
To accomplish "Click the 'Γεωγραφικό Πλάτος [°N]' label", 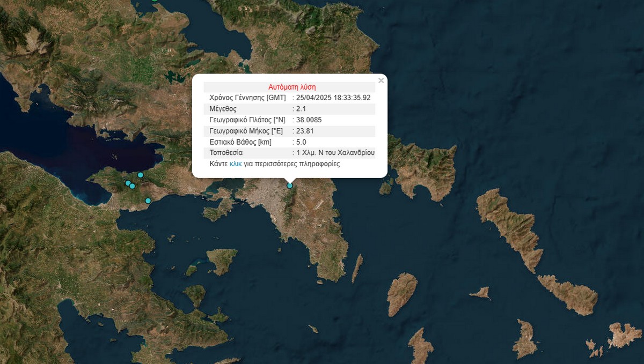I will tap(247, 120).
